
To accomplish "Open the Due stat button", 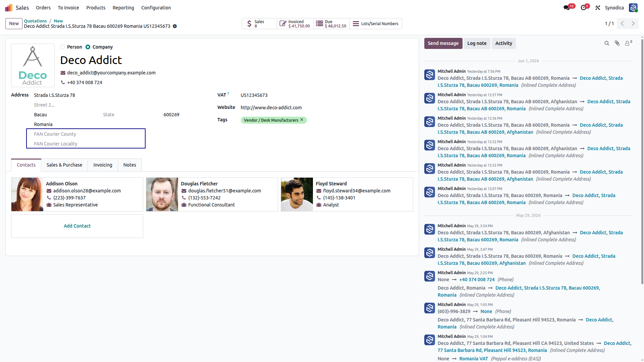I will (x=331, y=23).
